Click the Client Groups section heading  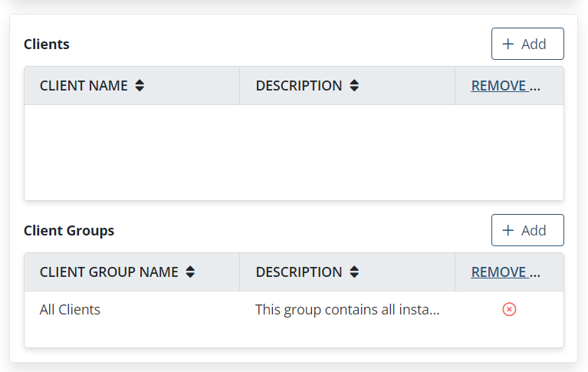point(69,231)
